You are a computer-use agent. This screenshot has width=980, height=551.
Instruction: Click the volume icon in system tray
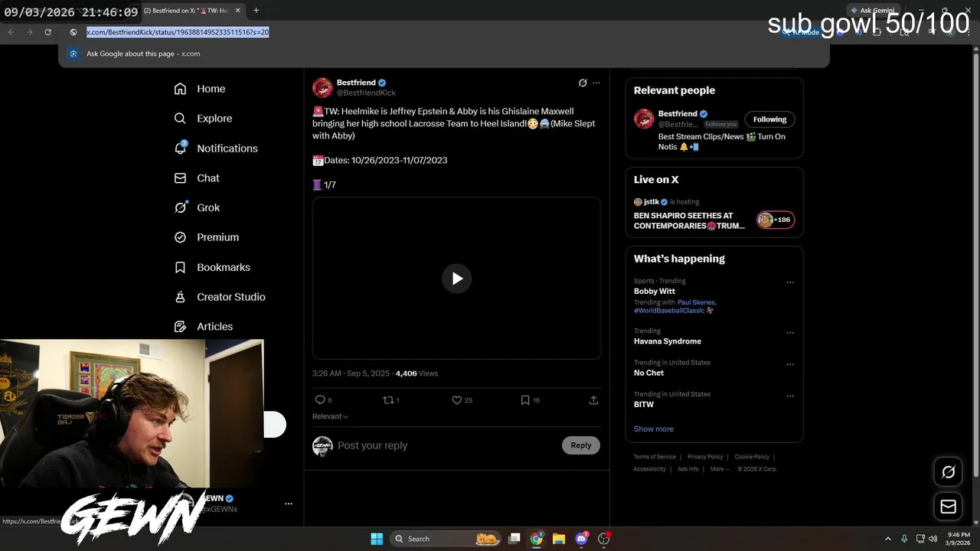933,539
